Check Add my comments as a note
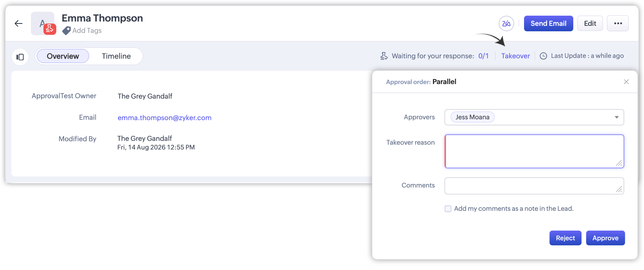Viewport: 644px width, 270px height. pos(448,209)
